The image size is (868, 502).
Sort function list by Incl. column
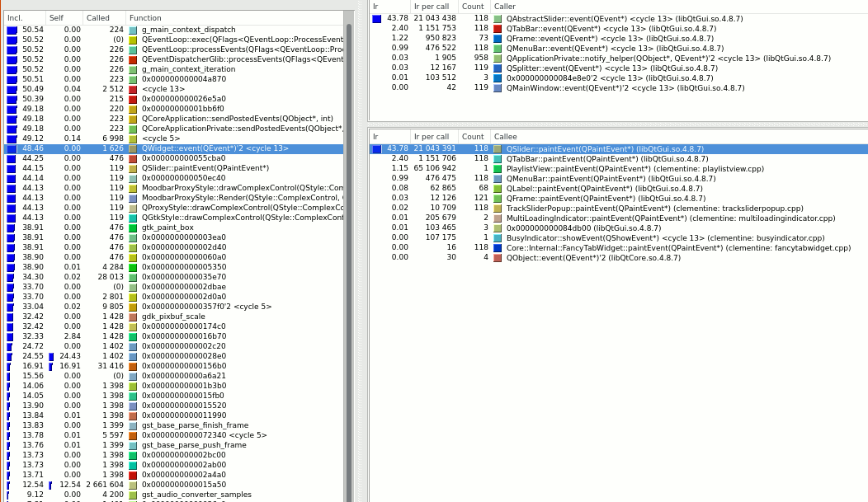tap(25, 17)
